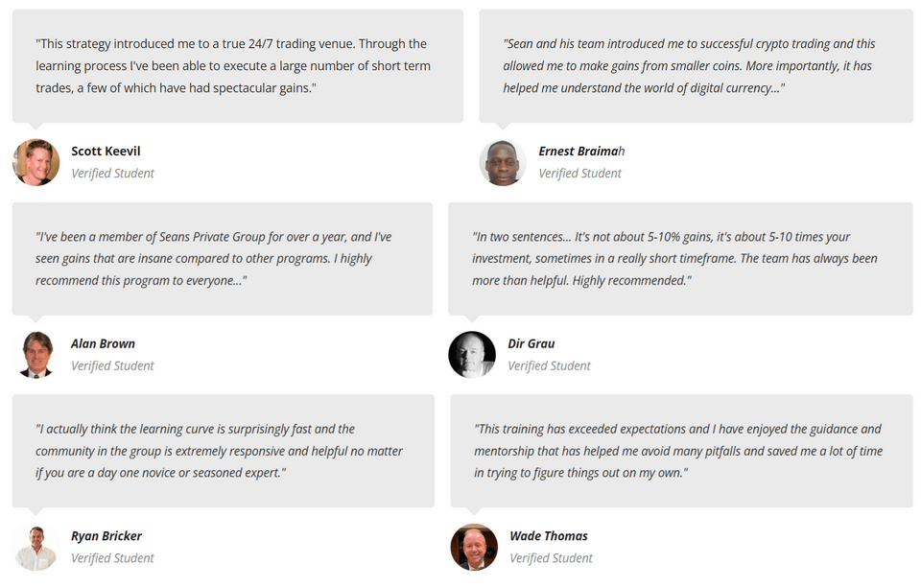Open Alan Brown's name link

pos(103,343)
